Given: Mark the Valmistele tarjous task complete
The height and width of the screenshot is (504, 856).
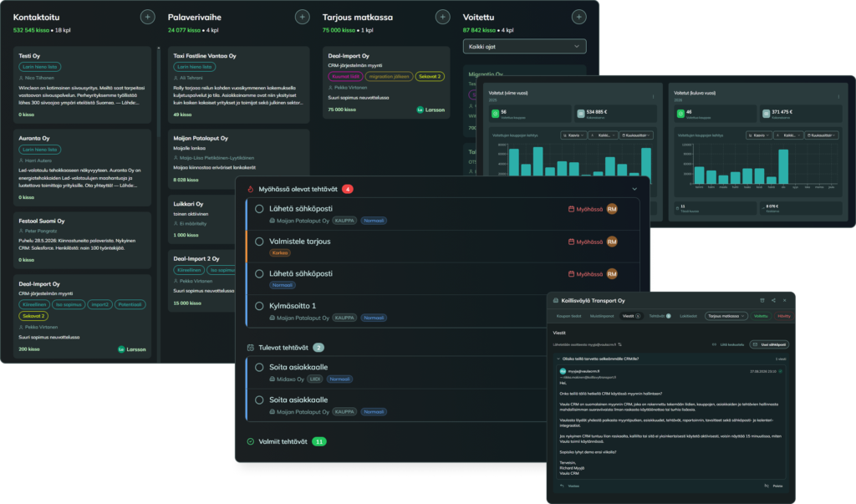Looking at the screenshot, I should click(259, 242).
